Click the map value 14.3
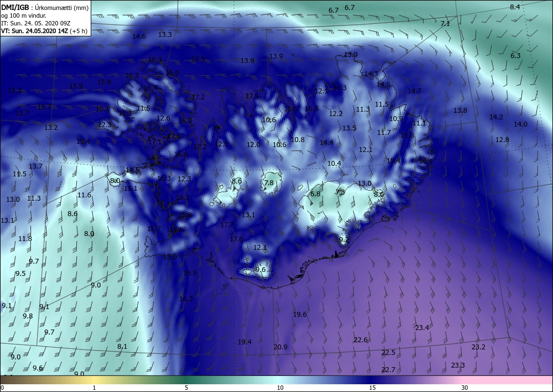The height and width of the screenshot is (392, 553). (x=371, y=74)
